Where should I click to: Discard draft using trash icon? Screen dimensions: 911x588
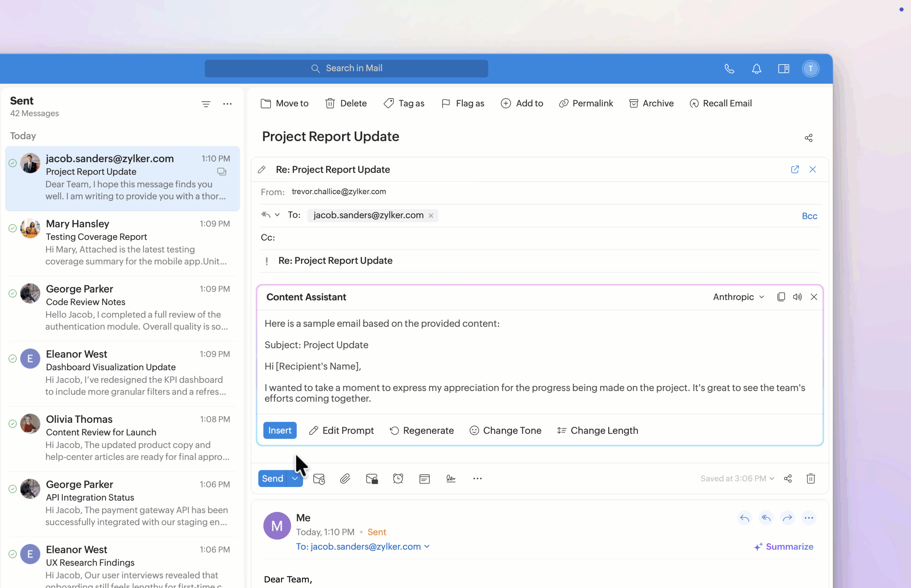click(x=811, y=478)
